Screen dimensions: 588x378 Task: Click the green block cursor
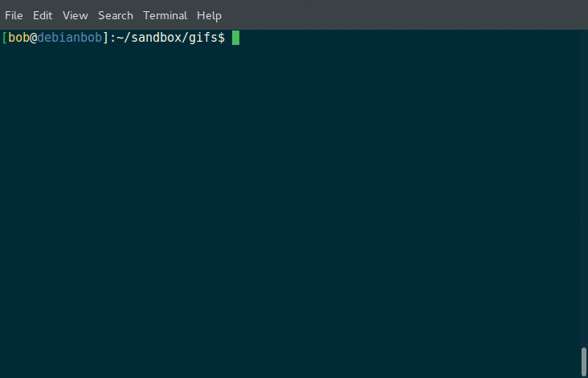point(235,38)
